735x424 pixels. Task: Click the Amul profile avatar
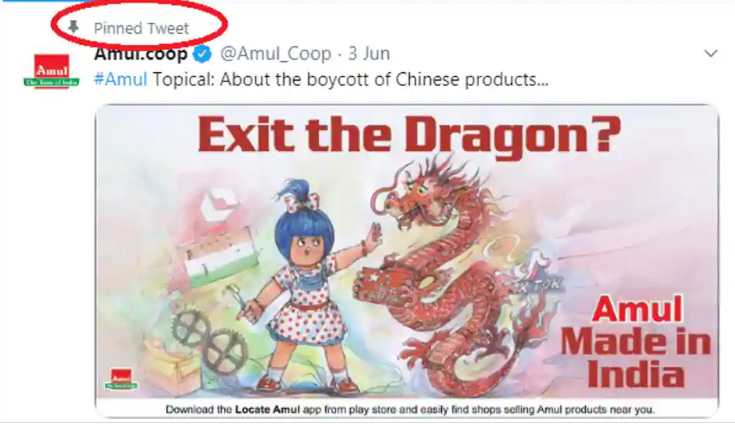click(52, 71)
